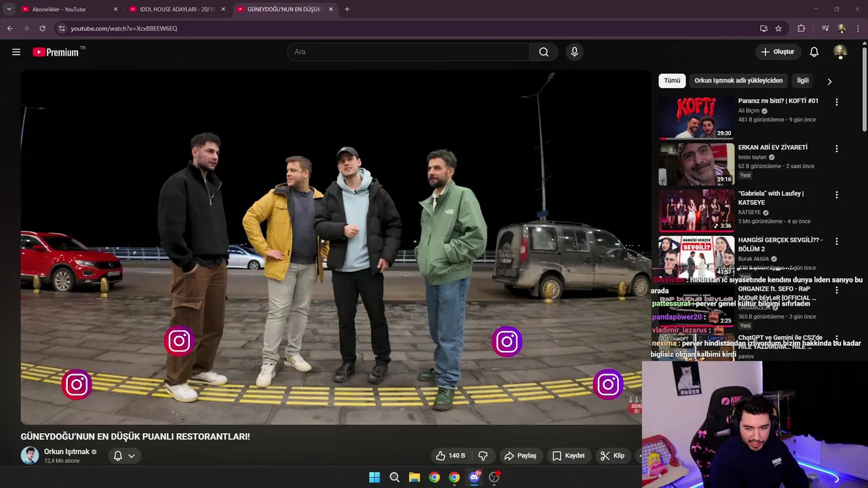The image size is (868, 488).
Task: Select Orkun Işıtmak adlı yükleyiciden chip
Action: (738, 81)
